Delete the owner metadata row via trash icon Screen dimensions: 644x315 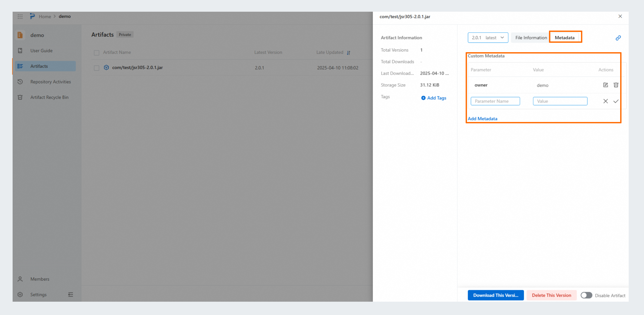tap(616, 85)
